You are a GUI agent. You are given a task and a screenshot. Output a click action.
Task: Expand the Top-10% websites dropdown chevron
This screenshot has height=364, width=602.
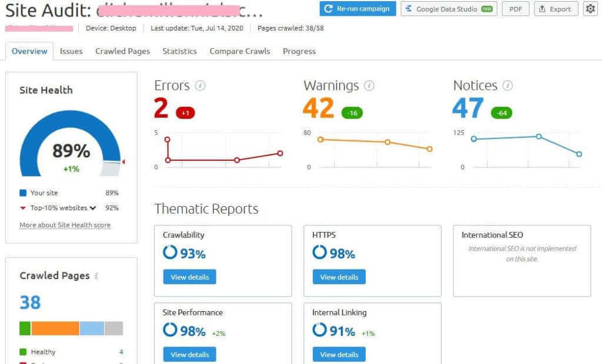[x=93, y=208]
